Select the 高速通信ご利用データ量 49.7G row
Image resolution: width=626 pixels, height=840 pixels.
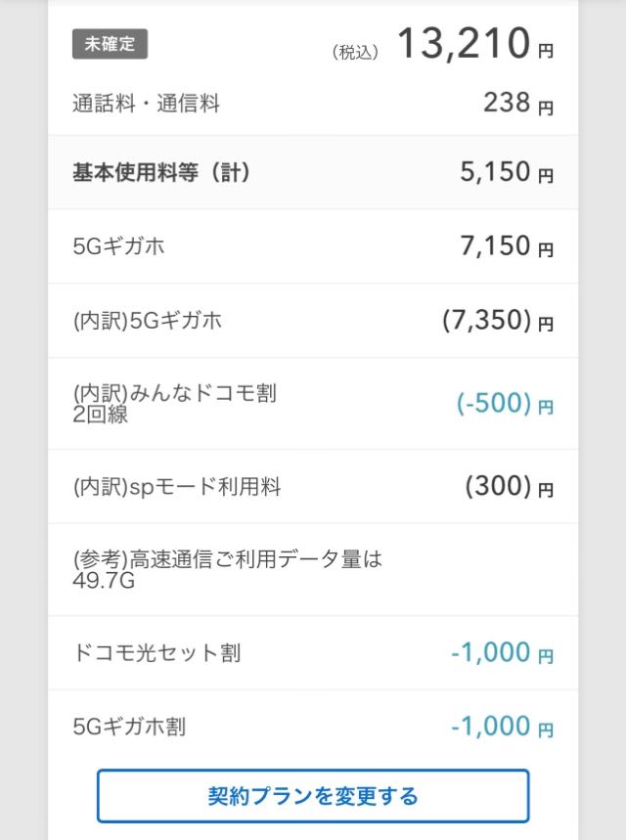pyautogui.click(x=313, y=569)
